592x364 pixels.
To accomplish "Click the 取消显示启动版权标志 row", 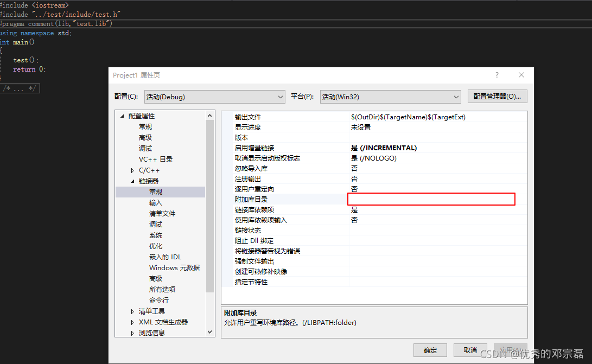I will pyautogui.click(x=374, y=158).
